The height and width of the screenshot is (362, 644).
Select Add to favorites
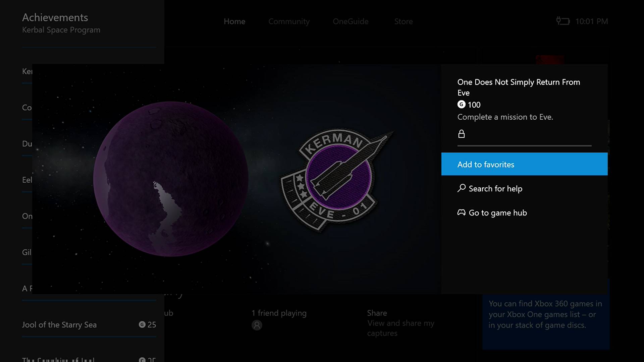(x=524, y=164)
